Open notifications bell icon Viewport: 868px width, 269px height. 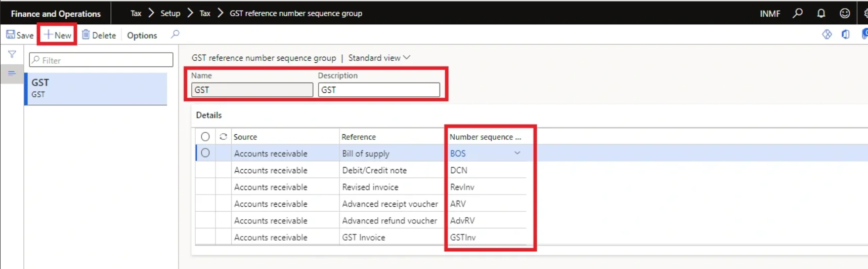pos(821,13)
